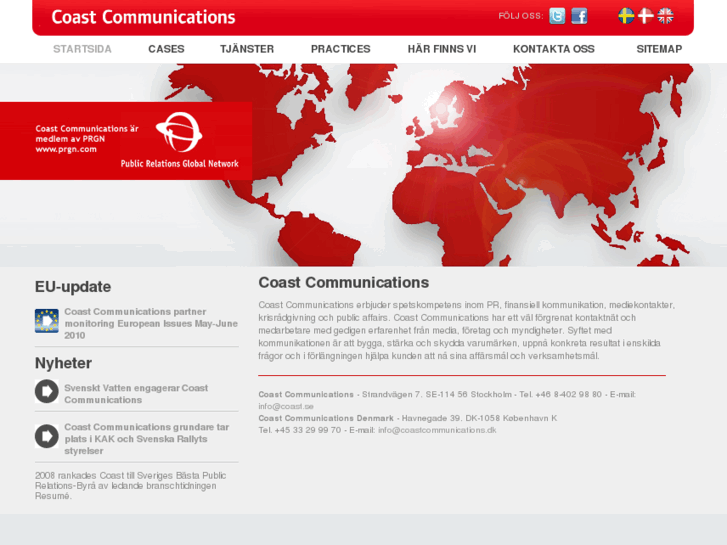The image size is (727, 545).
Task: Switch language with the Swedish flag
Action: coord(626,16)
